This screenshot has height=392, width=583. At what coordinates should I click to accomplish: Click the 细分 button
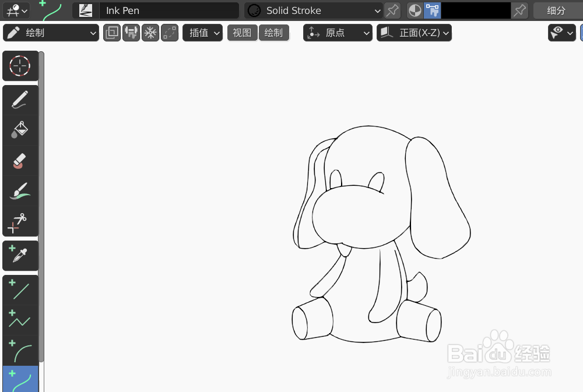point(556,10)
